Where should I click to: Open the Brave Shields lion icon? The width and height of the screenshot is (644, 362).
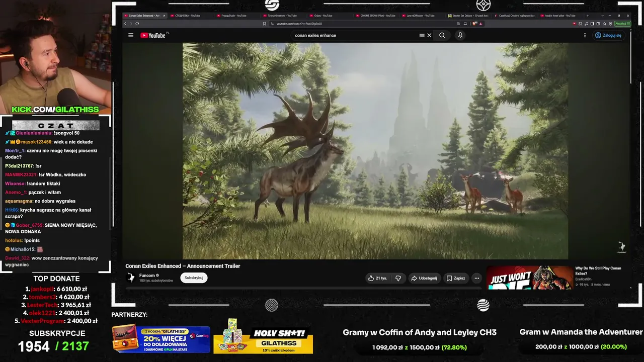(475, 24)
